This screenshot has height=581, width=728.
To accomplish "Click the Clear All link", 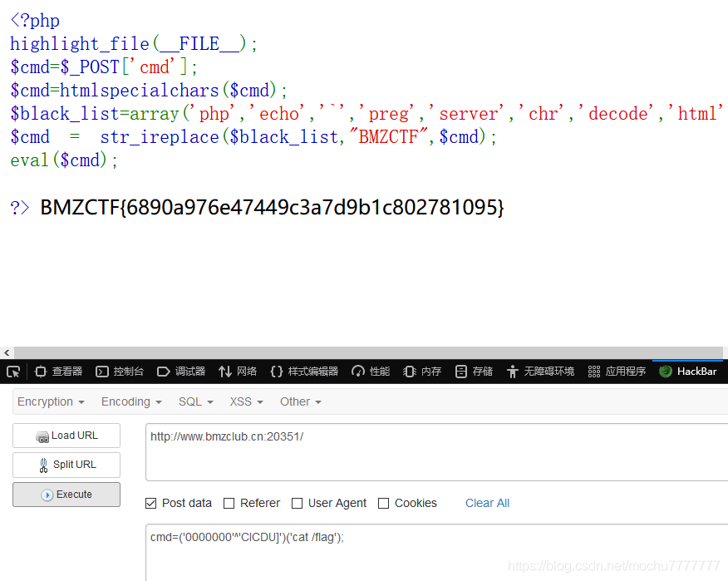I will click(488, 503).
